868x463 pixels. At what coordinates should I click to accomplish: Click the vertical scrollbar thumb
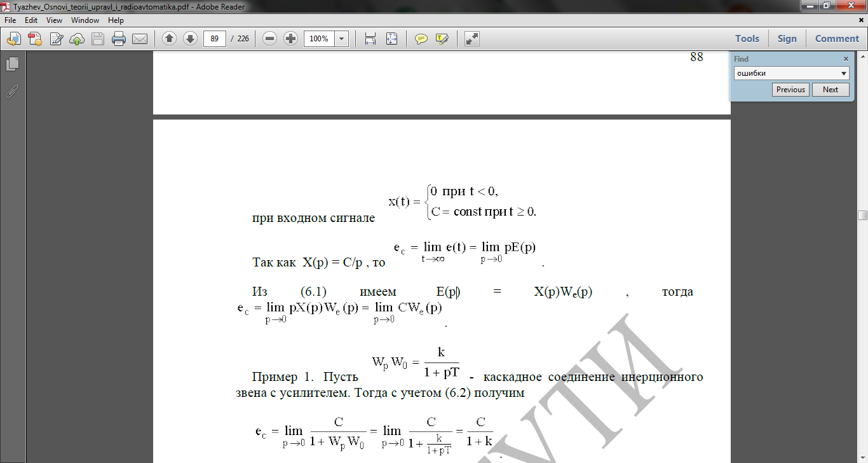click(862, 215)
